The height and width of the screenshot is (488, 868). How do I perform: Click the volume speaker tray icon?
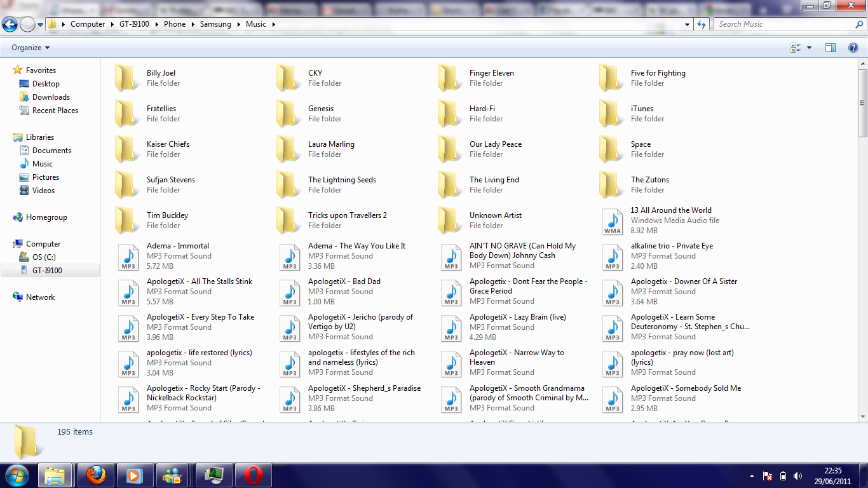[798, 476]
